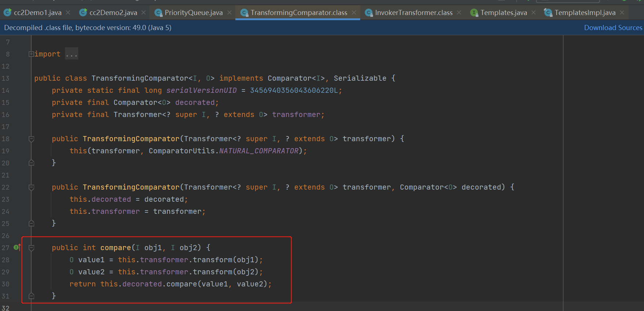
Task: Click the return keyword on line 30
Action: [x=83, y=284]
